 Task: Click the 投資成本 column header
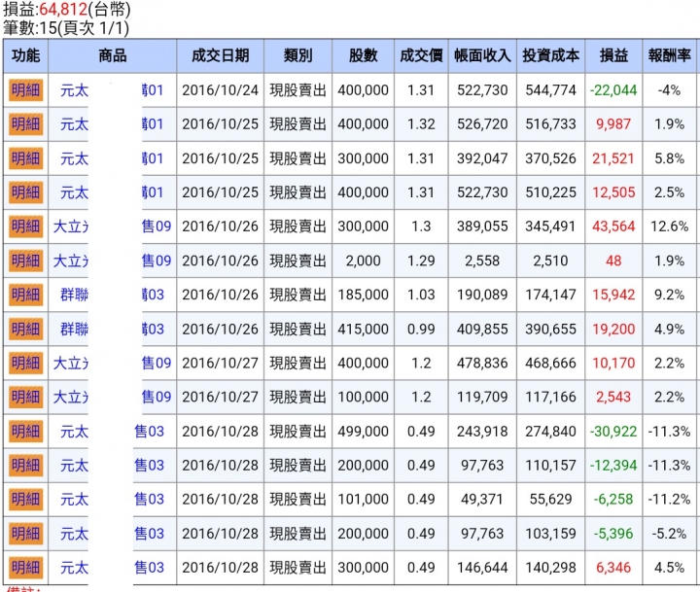550,55
